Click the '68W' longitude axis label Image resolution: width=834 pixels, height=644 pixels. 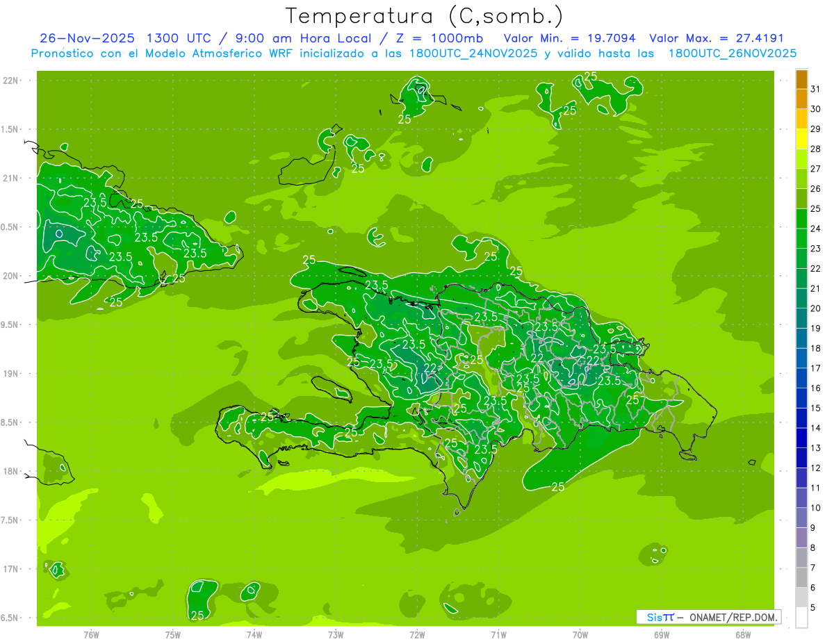pos(743,635)
